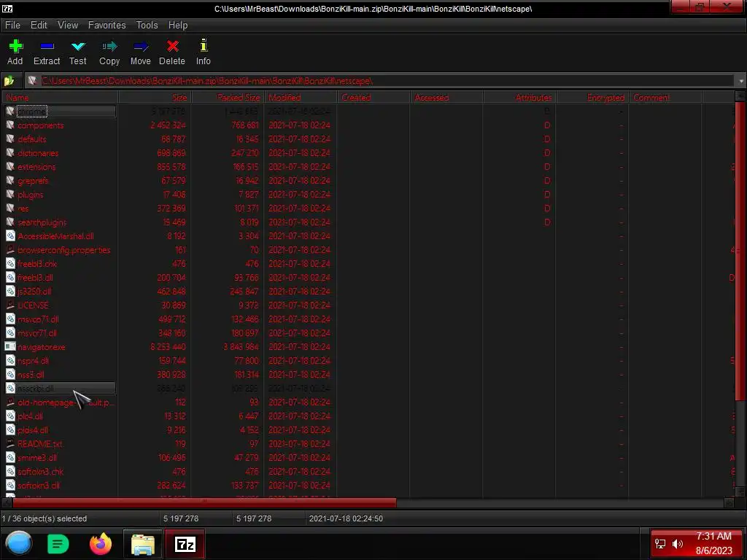Open the File menu
This screenshot has width=747, height=560.
(12, 26)
